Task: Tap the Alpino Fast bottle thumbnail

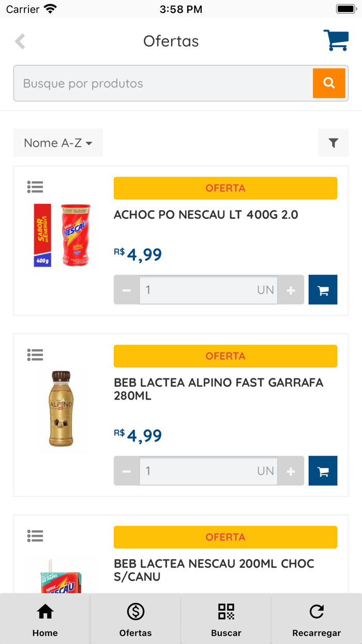Action: click(x=62, y=409)
